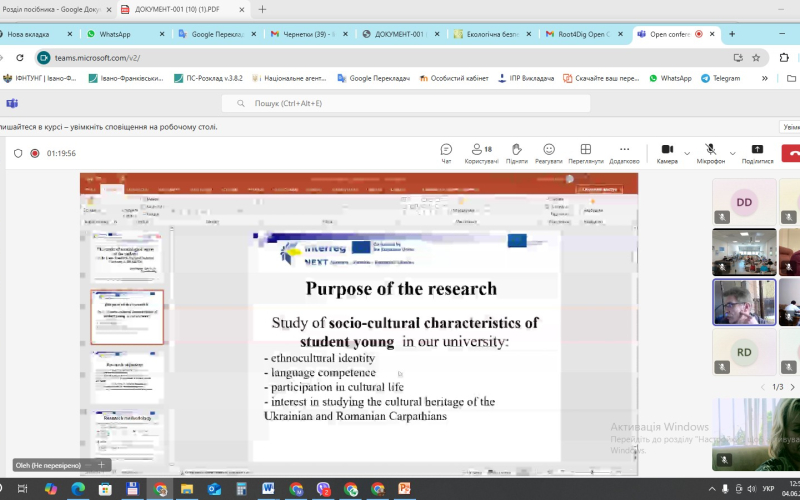
Task: Switch to the WhatsApp browser tab
Action: click(x=126, y=34)
